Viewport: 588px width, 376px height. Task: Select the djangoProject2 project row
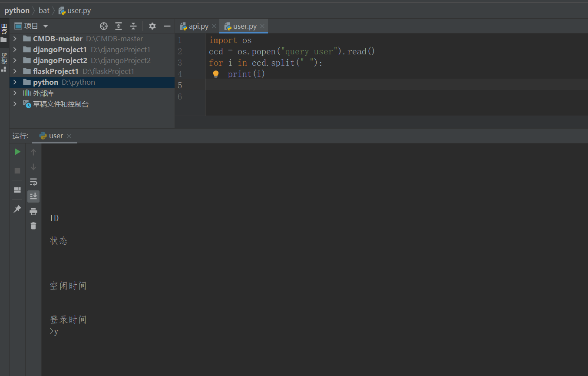click(x=92, y=60)
